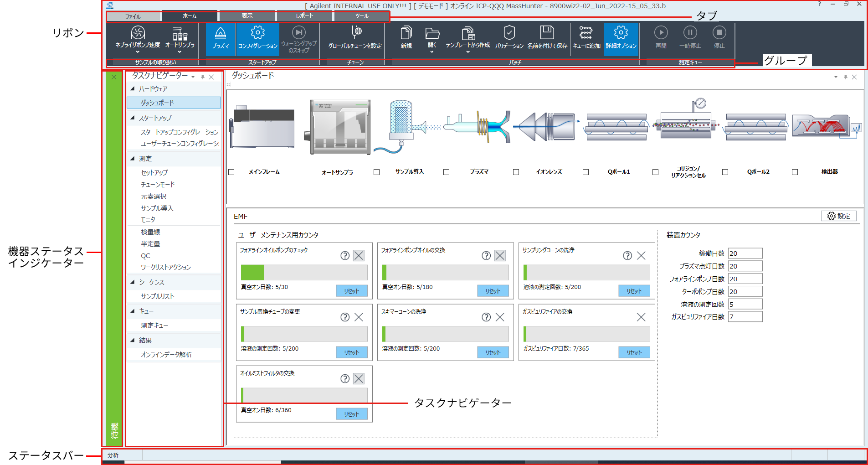This screenshot has height=465, width=868.
Task: Click the Stop (停止) queue button
Action: point(719,32)
